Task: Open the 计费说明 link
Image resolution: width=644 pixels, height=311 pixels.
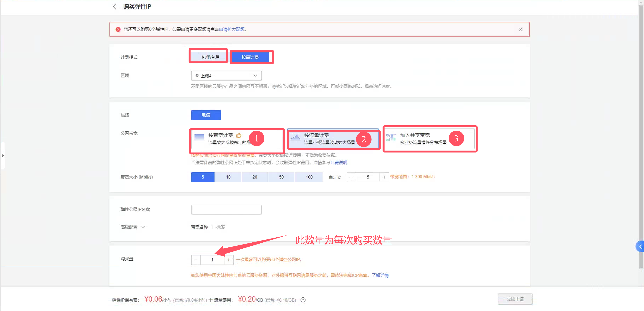Action: coord(338,163)
